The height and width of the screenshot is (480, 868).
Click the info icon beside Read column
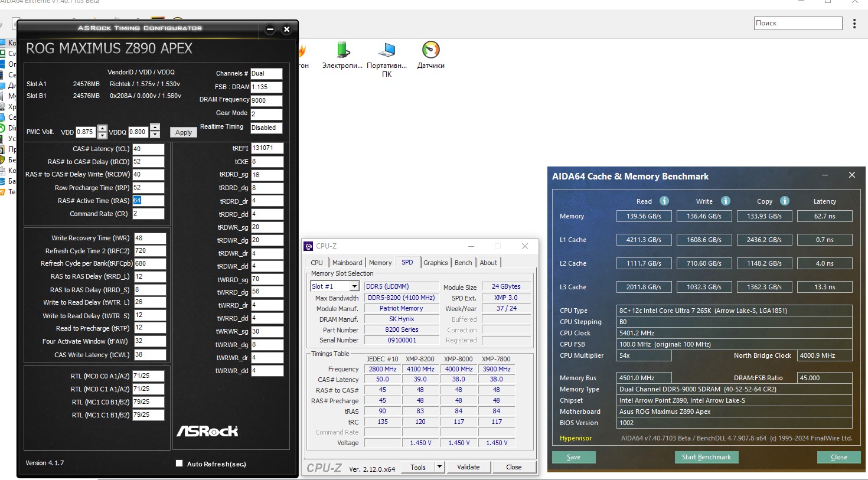coord(664,201)
